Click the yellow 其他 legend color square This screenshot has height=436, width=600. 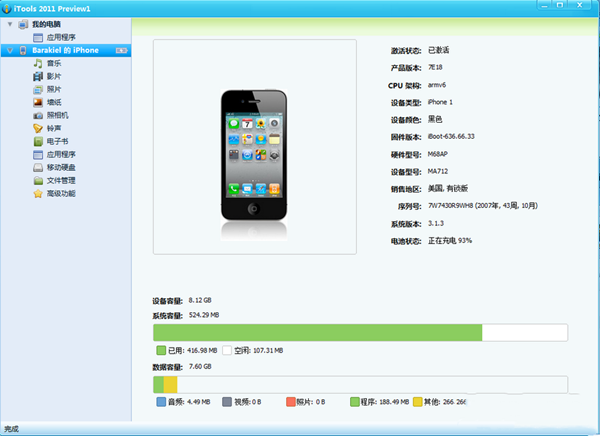click(x=417, y=402)
